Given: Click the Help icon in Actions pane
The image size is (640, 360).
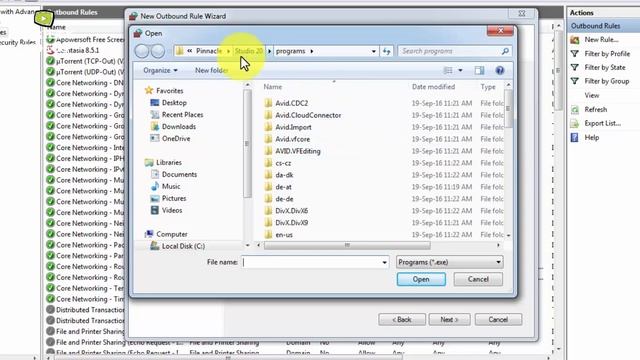Looking at the screenshot, I should [x=575, y=138].
